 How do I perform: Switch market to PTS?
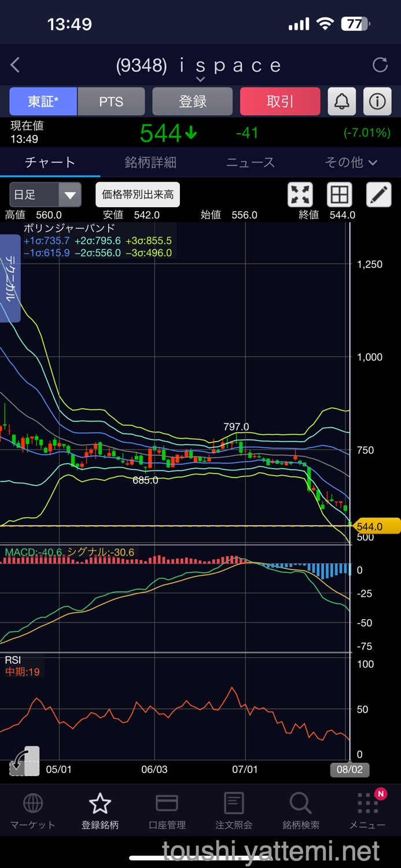[111, 102]
